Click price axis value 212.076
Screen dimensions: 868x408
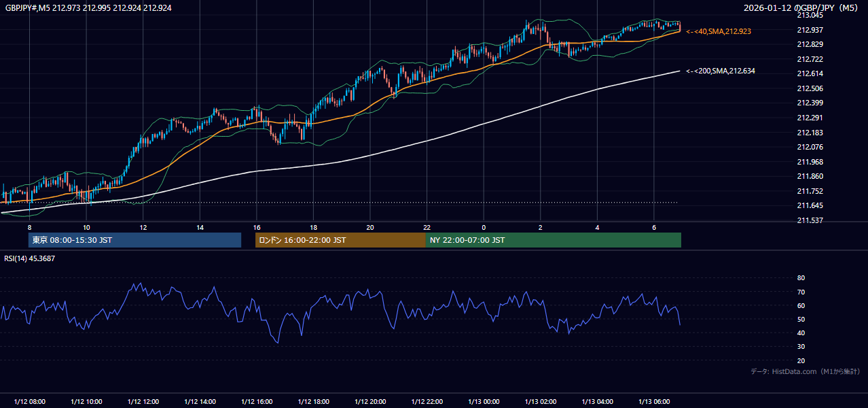click(x=810, y=147)
